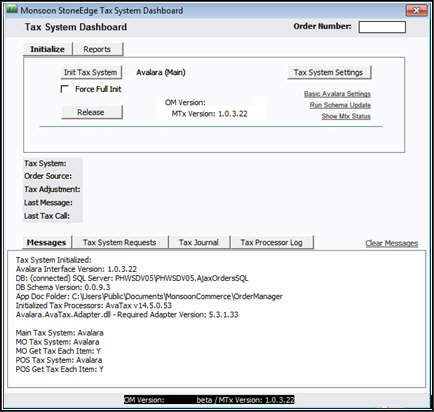Switch to Tax System Requests tab
The width and height of the screenshot is (434, 412).
(120, 242)
